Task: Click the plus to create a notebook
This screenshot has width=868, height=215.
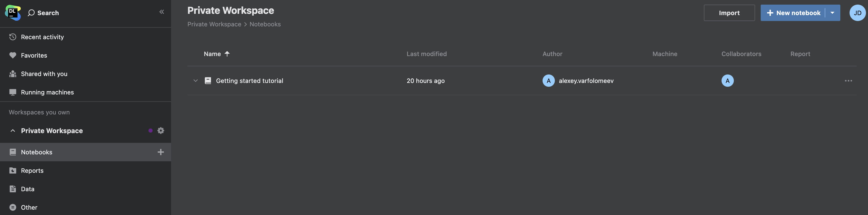Action: click(161, 152)
